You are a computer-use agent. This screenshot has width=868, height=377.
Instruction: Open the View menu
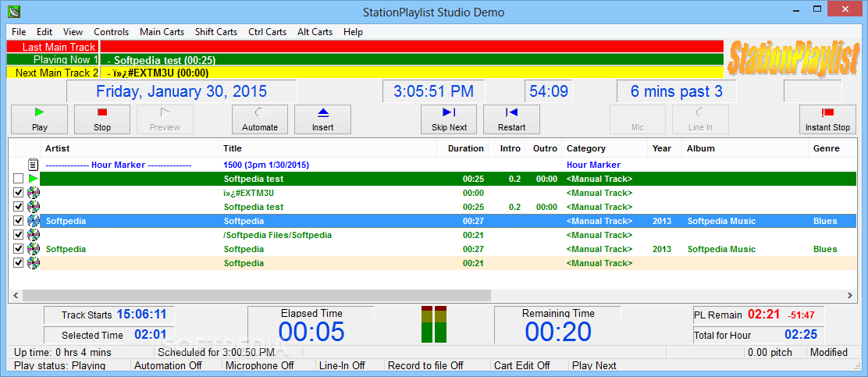coord(73,32)
